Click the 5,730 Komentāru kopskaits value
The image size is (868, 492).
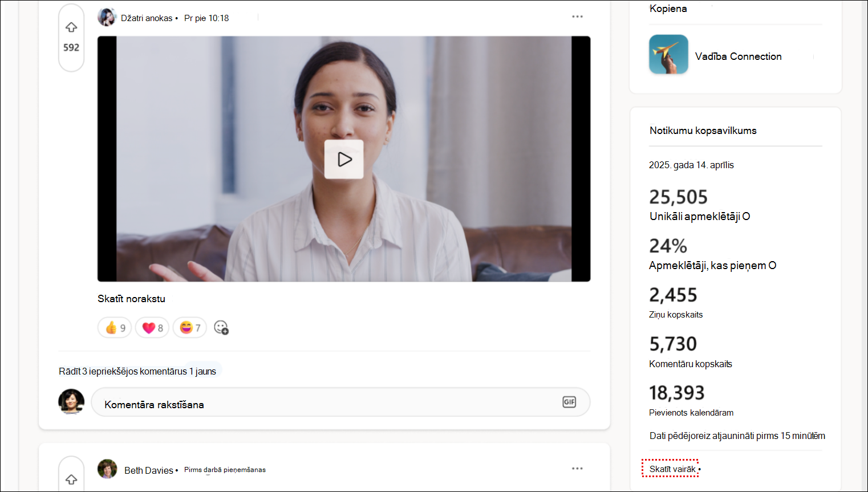673,344
